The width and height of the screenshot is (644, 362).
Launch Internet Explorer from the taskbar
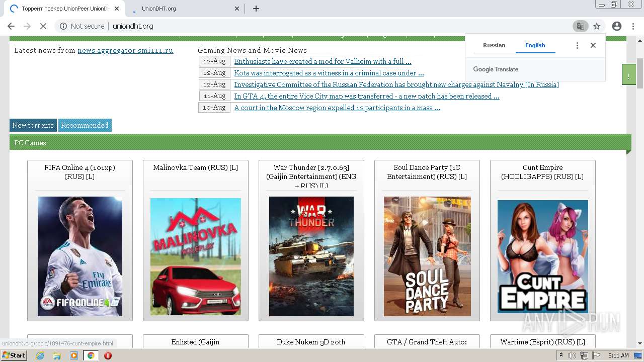[x=40, y=355]
